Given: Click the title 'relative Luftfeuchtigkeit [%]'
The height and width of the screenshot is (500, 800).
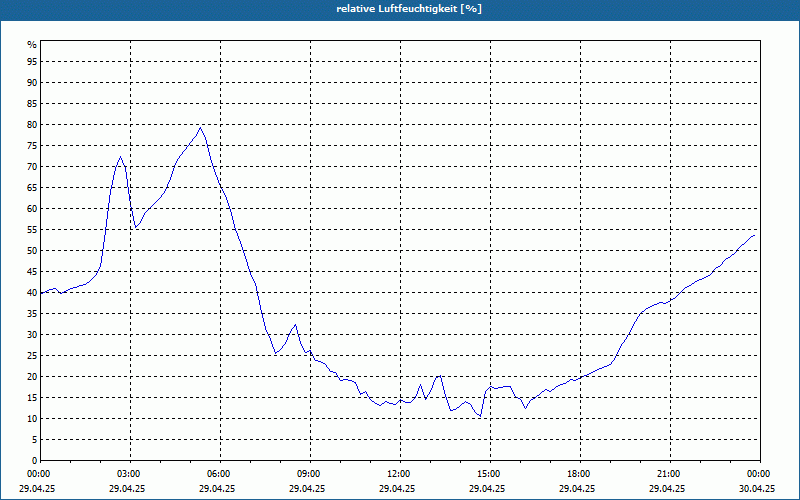Looking at the screenshot, I should [409, 9].
